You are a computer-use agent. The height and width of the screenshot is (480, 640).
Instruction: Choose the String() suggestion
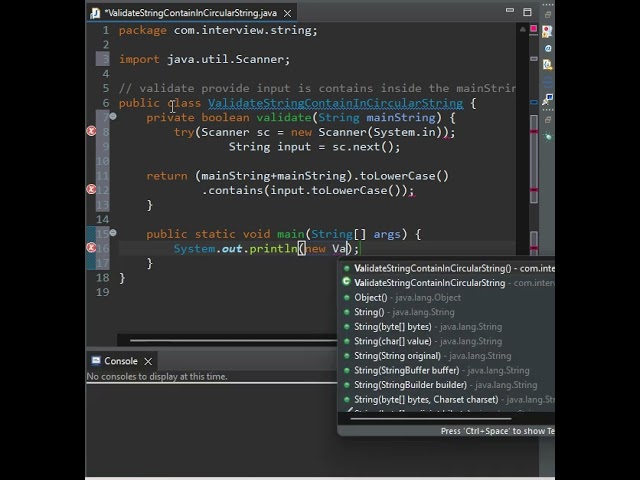pyautogui.click(x=448, y=312)
